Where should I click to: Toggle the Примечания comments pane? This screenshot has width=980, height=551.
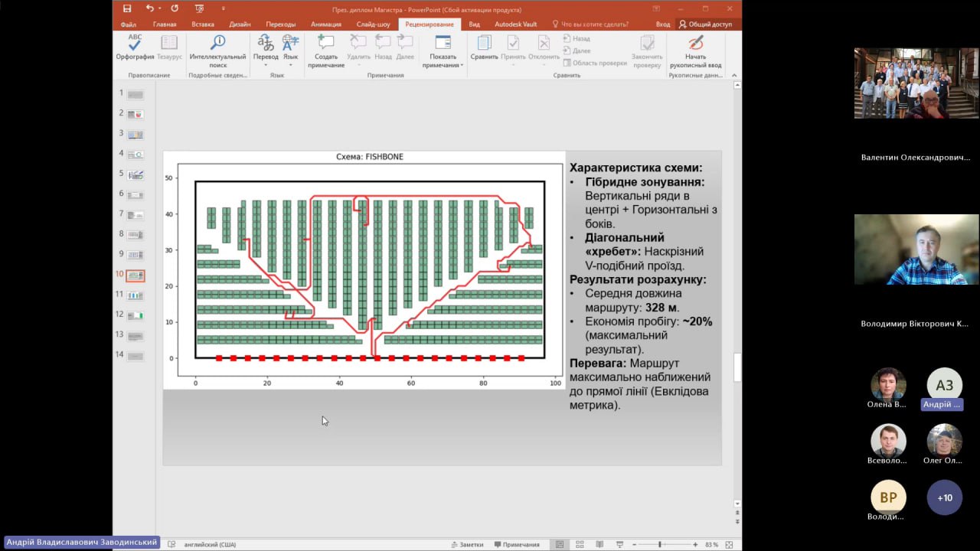517,544
